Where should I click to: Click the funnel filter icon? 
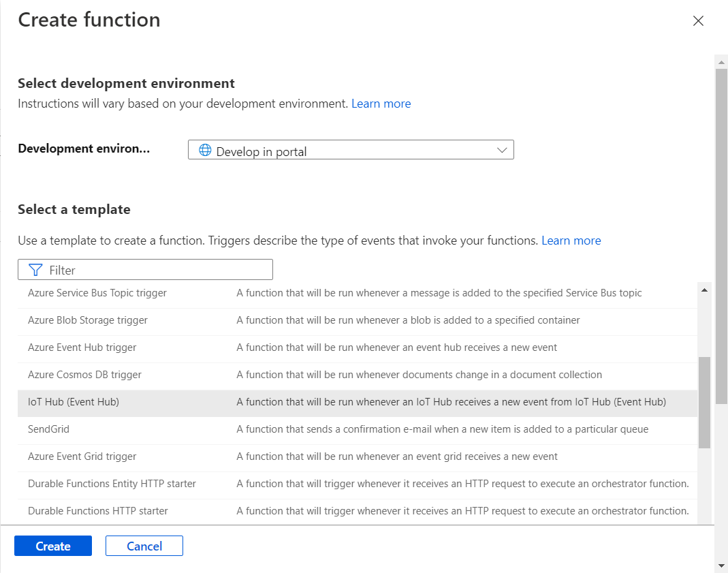[x=35, y=270]
